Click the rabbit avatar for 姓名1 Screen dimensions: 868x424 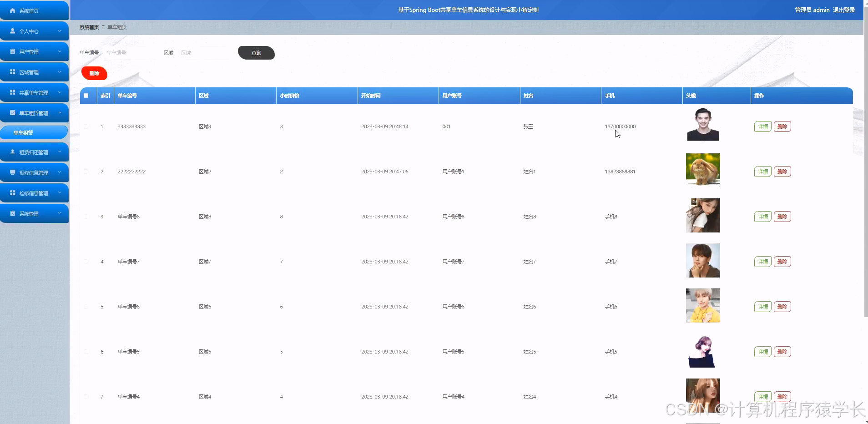tap(703, 170)
